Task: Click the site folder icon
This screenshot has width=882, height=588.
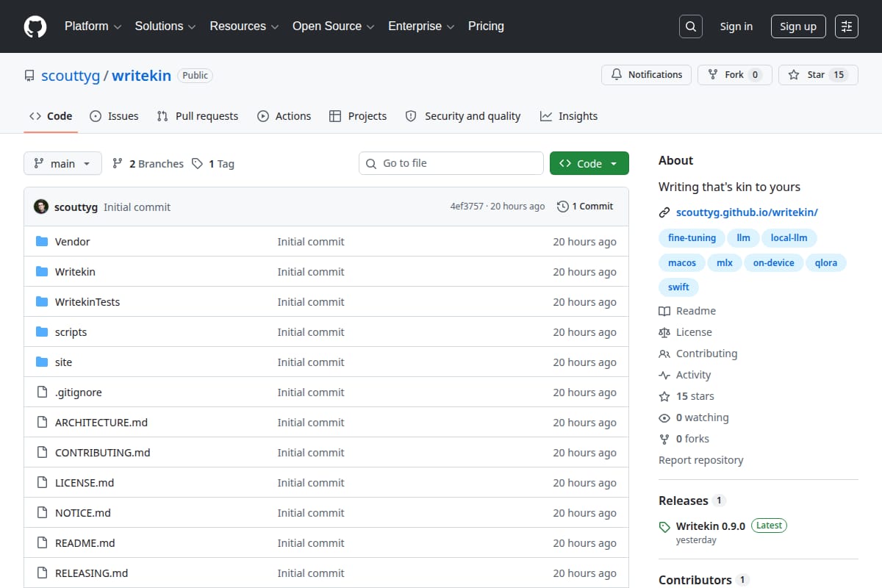Action: [42, 362]
